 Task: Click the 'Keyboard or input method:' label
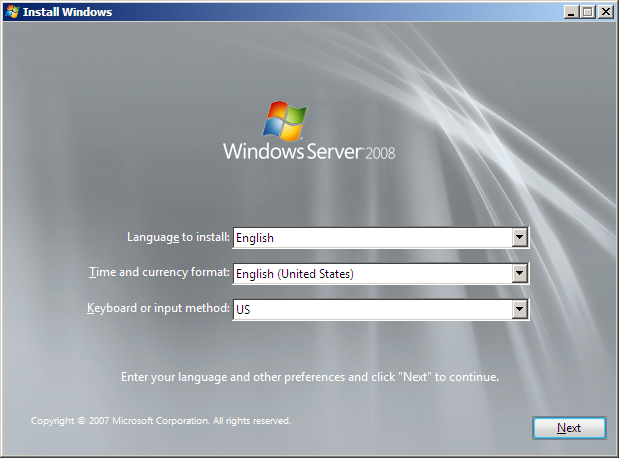click(158, 308)
